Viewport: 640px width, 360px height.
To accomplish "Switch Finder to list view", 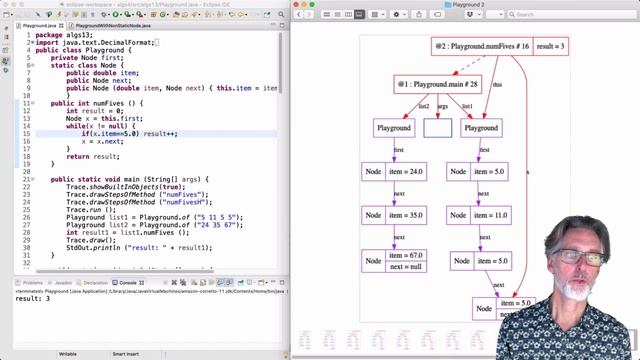I will [338, 14].
